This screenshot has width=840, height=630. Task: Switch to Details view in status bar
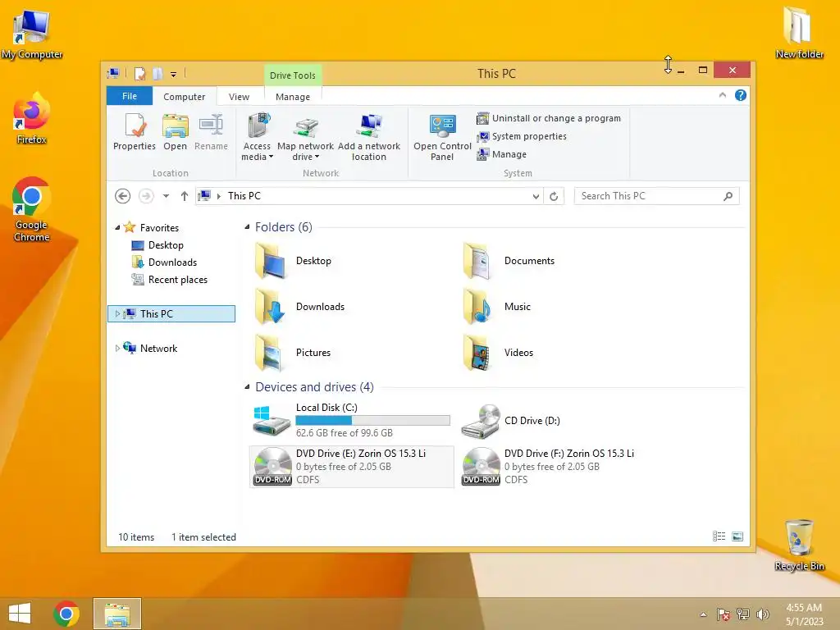719,536
